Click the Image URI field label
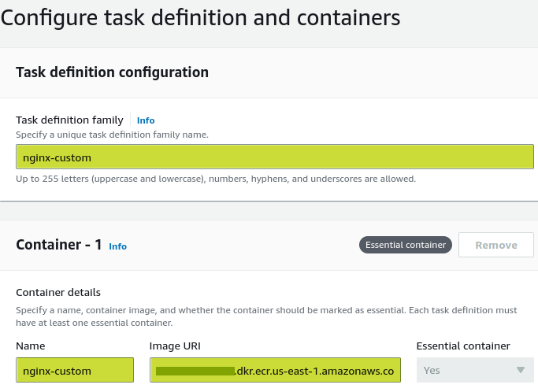Screen dimensions: 538x392 173,346
